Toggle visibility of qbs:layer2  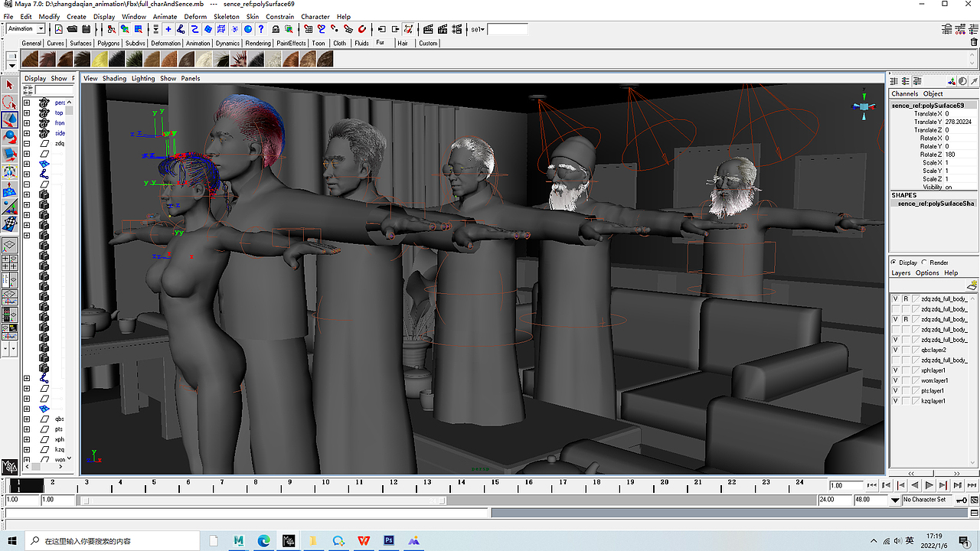click(896, 350)
